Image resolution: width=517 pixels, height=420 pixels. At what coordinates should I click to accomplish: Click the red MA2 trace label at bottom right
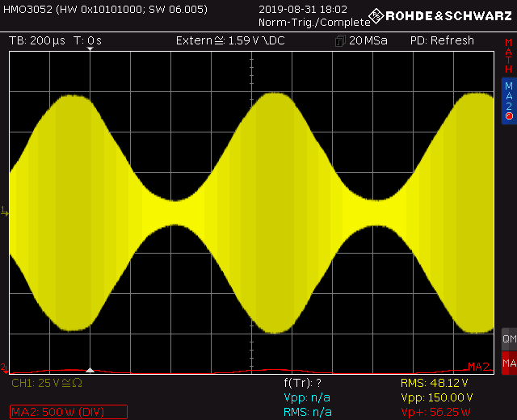pyautogui.click(x=478, y=367)
